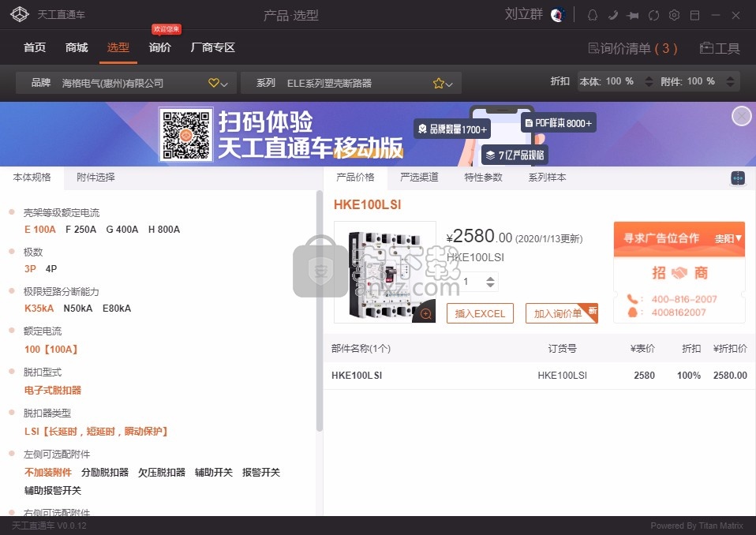Open the 询价清单 (3) list

pos(633,48)
